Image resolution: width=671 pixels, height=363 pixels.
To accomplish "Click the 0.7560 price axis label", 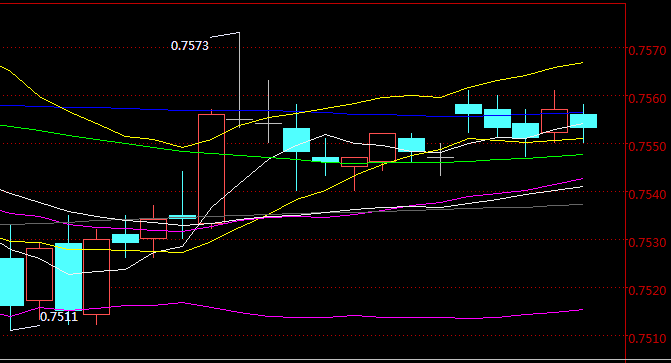I will click(647, 98).
